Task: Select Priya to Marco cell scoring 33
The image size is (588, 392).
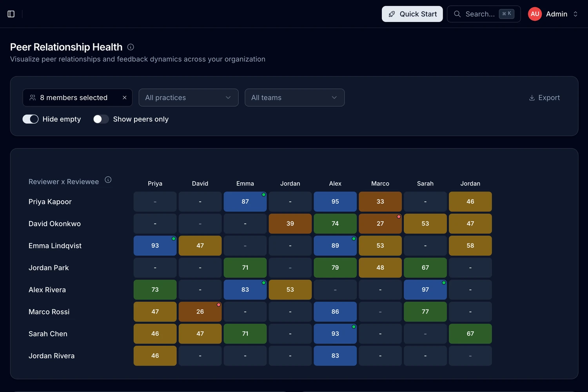Action: click(x=380, y=201)
